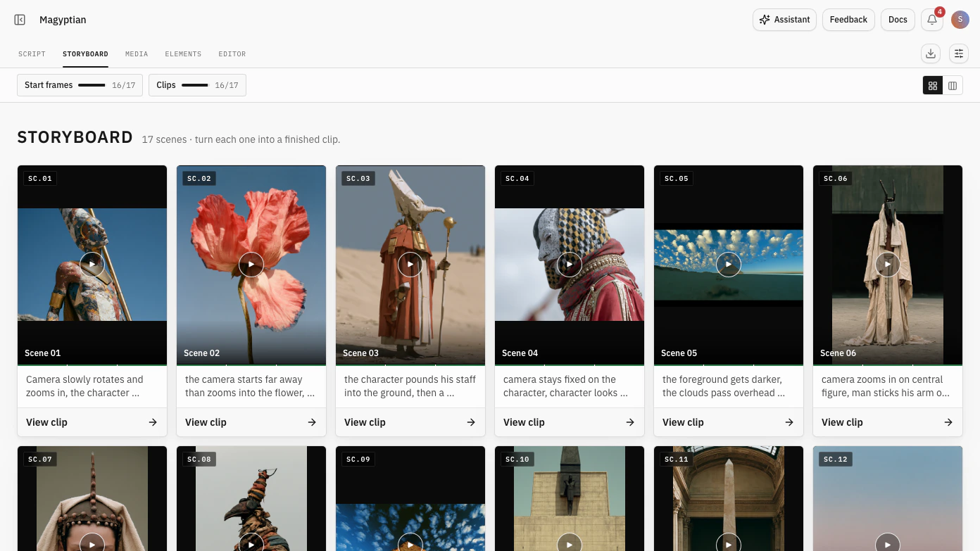This screenshot has height=551, width=980.
Task: View clip for Scene 03
Action: pos(410,422)
